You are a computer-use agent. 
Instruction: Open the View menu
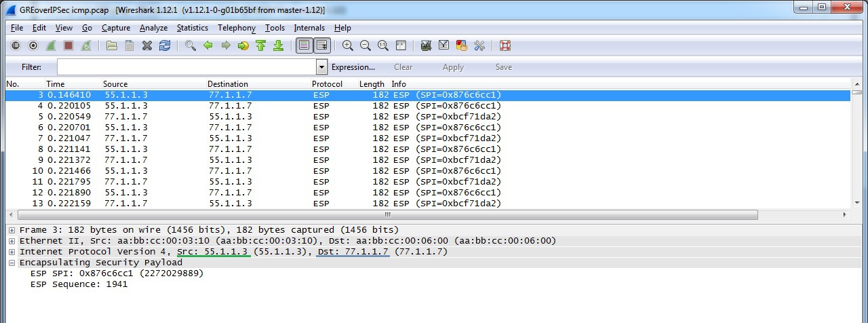tap(64, 28)
